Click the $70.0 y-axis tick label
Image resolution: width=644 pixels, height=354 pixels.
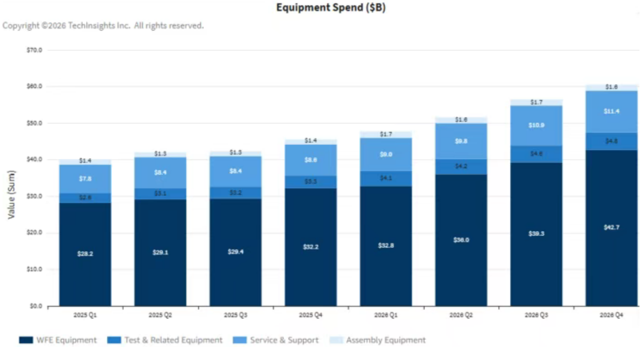(x=34, y=50)
